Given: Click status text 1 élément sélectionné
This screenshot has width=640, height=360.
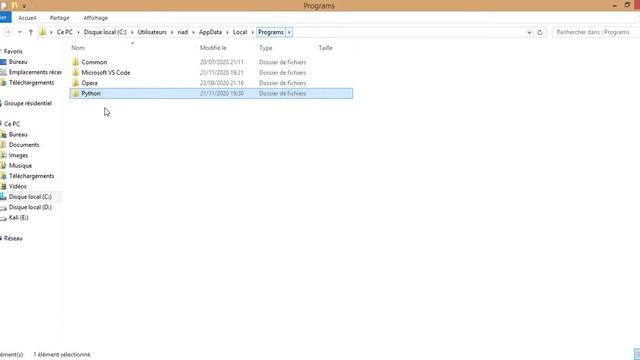Looking at the screenshot, I should point(62,355).
